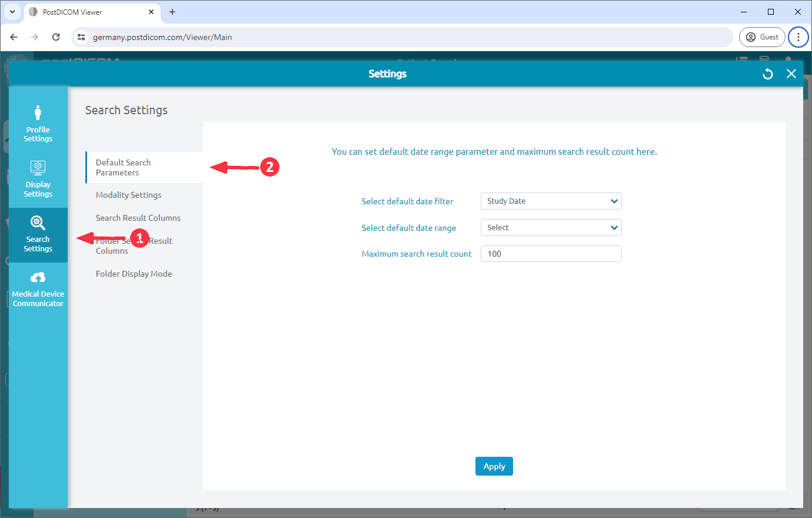Open Profile Settings in the sidebar
812x518 pixels.
pos(38,122)
